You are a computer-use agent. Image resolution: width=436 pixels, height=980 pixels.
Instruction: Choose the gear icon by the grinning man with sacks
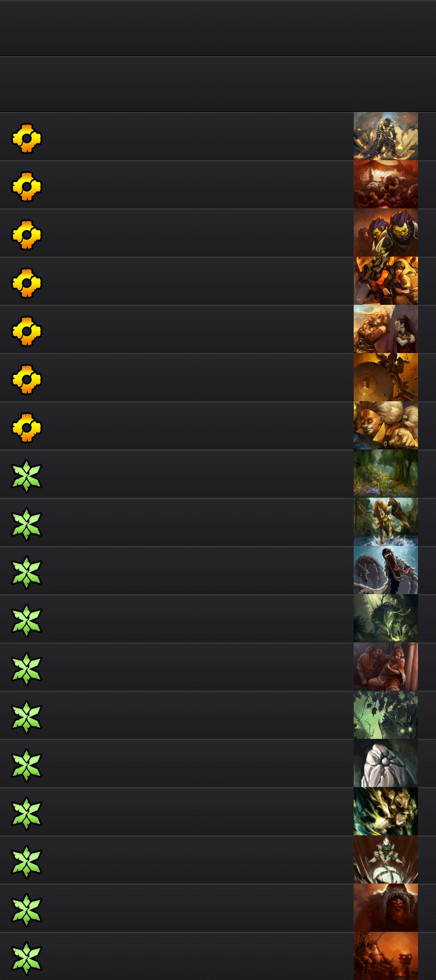[26, 426]
